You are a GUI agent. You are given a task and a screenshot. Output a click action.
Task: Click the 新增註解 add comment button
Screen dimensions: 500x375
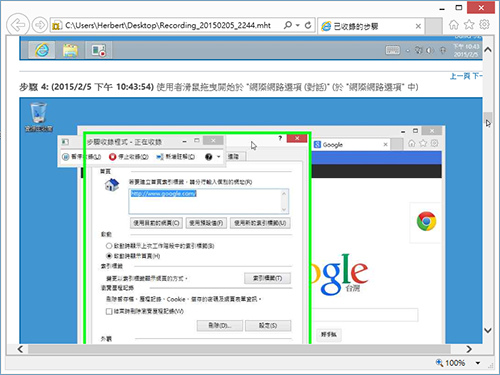[x=176, y=156]
